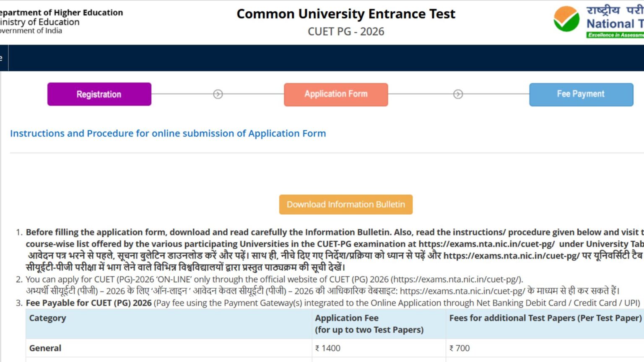Click the Home item in the navigation bar

[2, 58]
